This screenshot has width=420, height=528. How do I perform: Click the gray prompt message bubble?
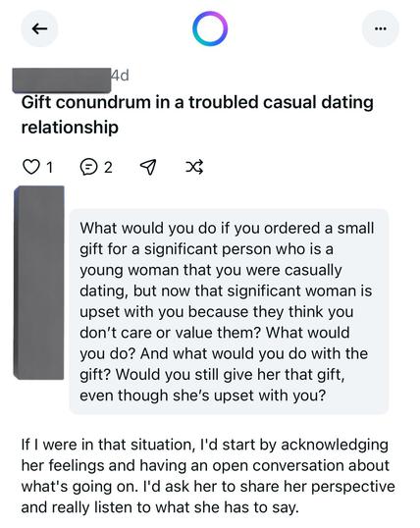coord(229,311)
